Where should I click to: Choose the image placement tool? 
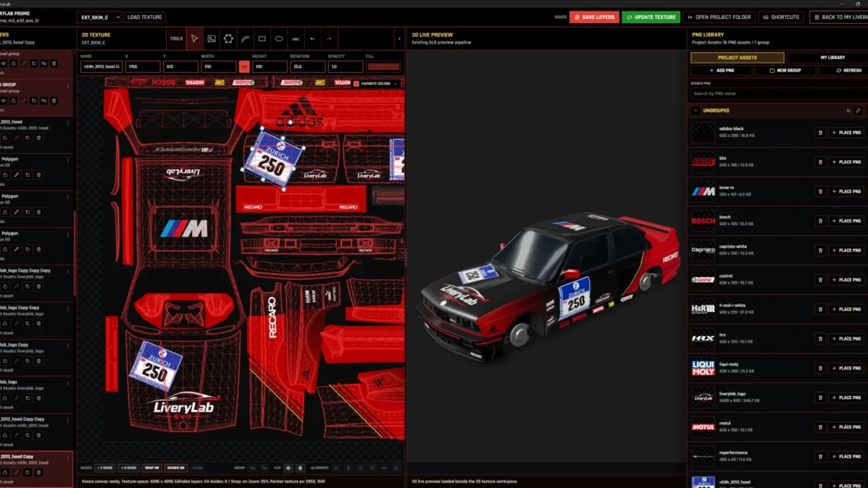click(212, 39)
